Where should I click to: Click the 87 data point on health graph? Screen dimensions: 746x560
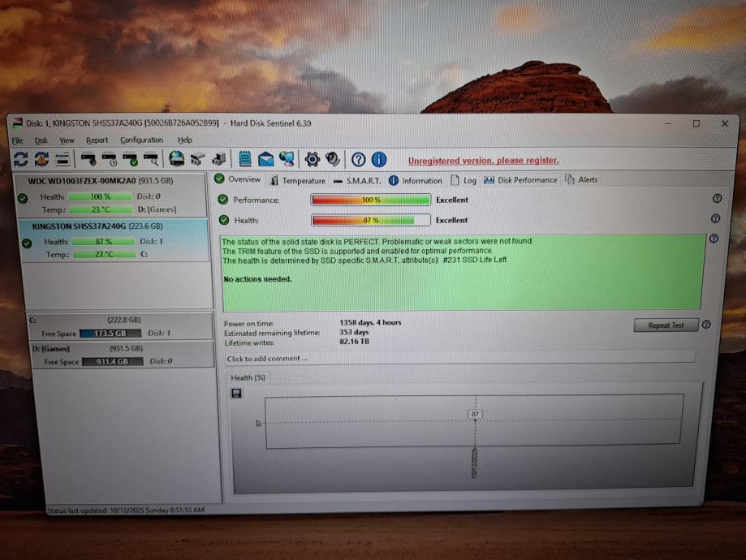tap(475, 415)
